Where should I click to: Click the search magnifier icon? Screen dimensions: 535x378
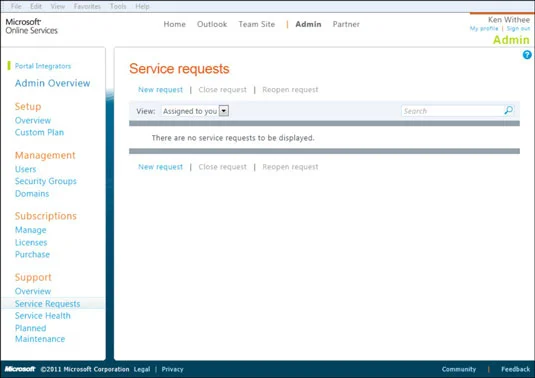(x=508, y=110)
